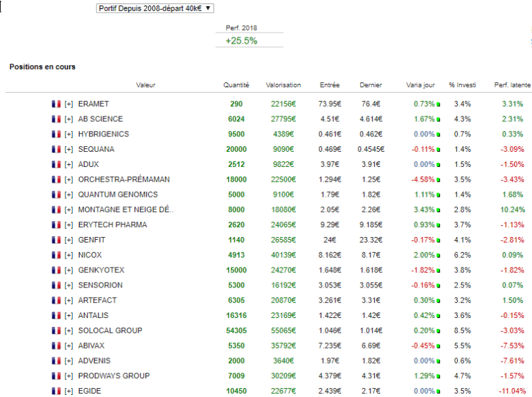The image size is (532, 397).
Task: Click the flag icon next to GENFIT
Action: (x=56, y=240)
